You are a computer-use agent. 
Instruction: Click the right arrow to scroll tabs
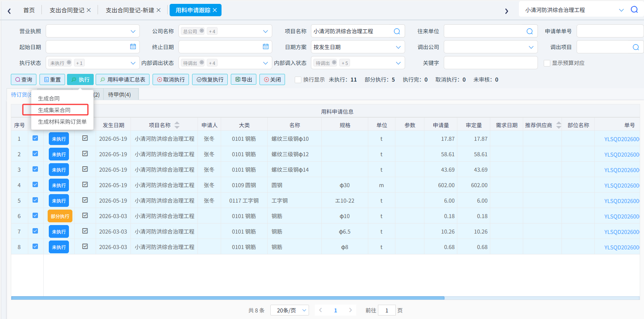[x=507, y=11]
